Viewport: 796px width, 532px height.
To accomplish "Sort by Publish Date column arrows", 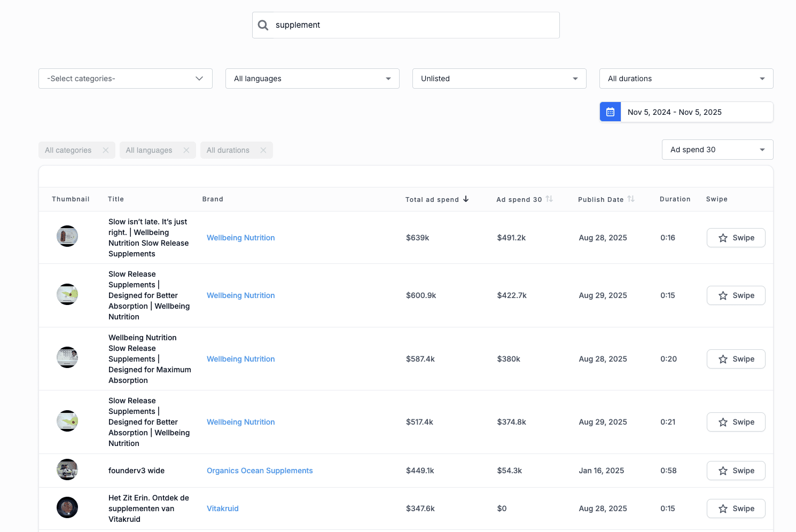I will tap(631, 199).
